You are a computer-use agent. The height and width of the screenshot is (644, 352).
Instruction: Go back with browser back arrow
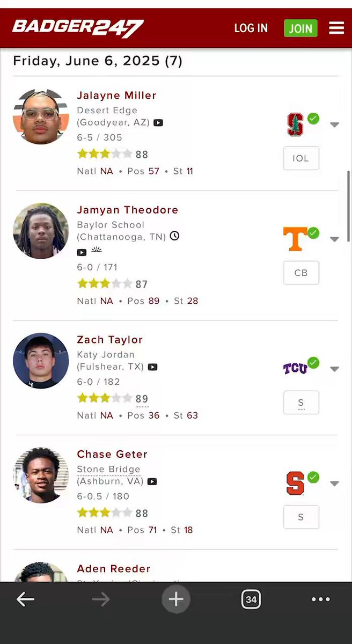[x=25, y=599]
